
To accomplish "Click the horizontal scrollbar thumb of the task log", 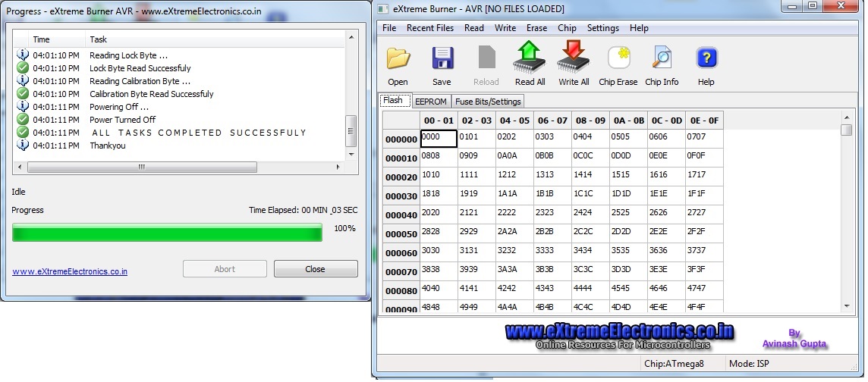I will [x=142, y=167].
